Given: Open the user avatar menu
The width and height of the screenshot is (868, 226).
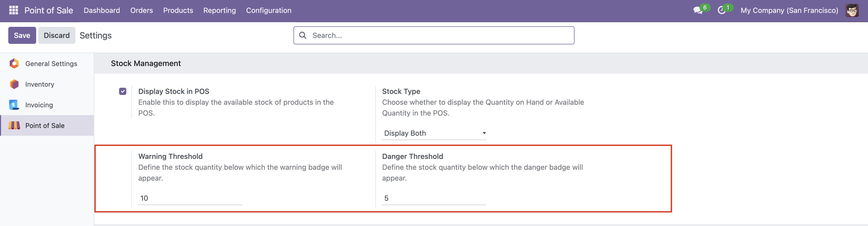Looking at the screenshot, I should click(x=853, y=10).
